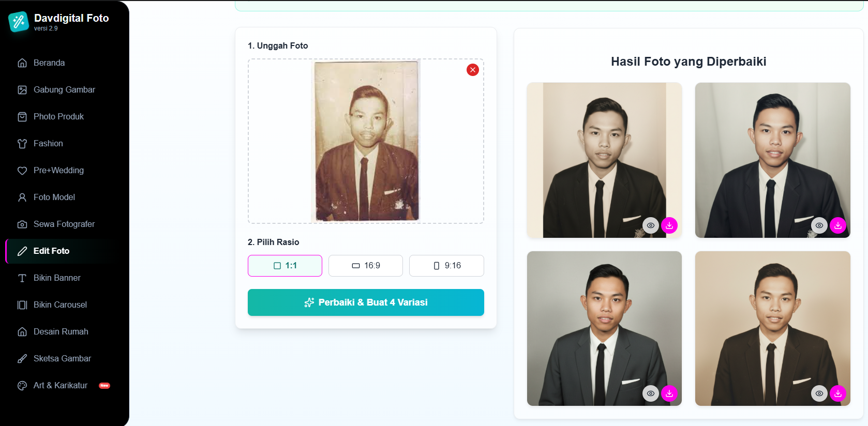Image resolution: width=868 pixels, height=426 pixels.
Task: Download the top-right restored photo
Action: click(838, 225)
